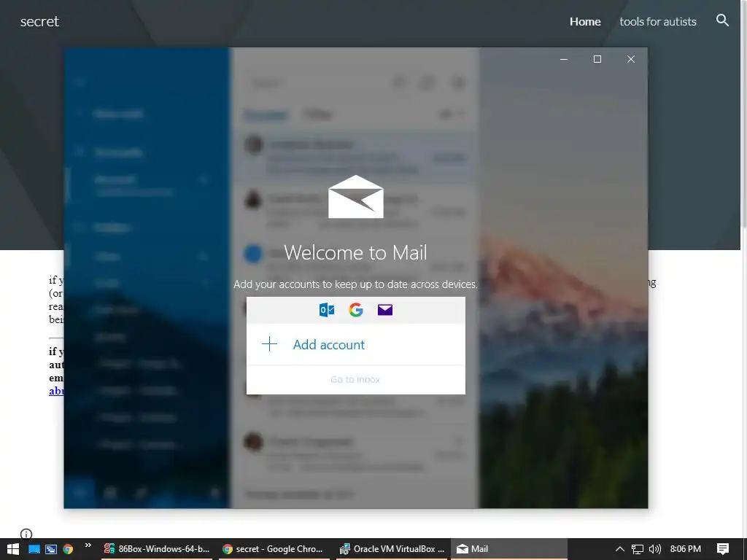Click the blue desktop icon in quick launch
Image resolution: width=747 pixels, height=560 pixels.
click(34, 549)
